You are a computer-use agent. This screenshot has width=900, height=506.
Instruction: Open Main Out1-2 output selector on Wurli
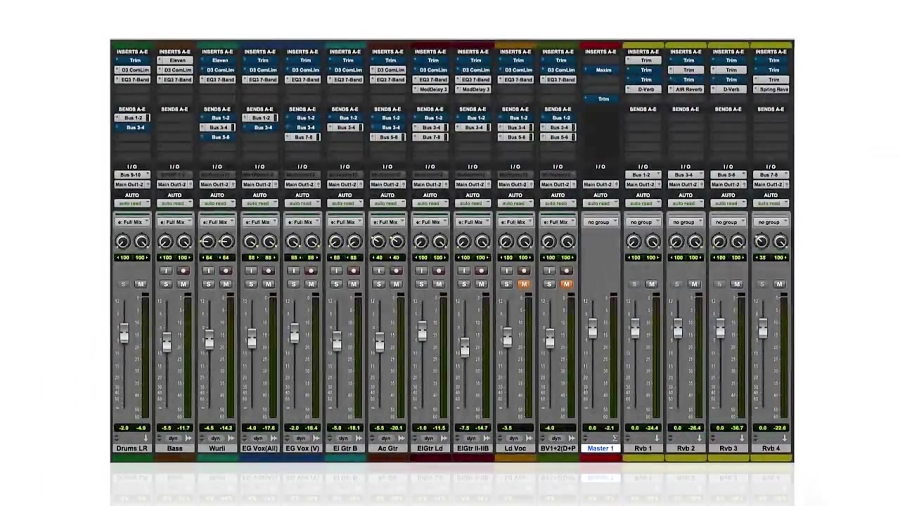tap(217, 184)
